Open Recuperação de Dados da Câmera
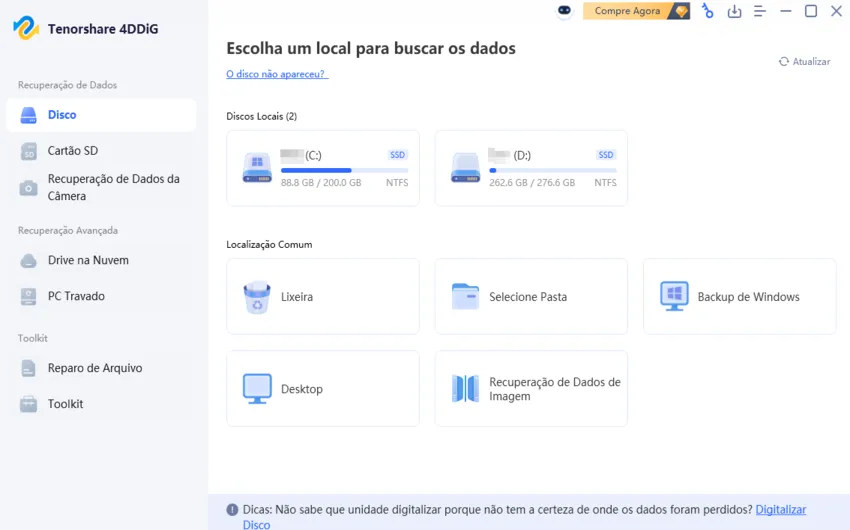850x530 pixels. (x=101, y=188)
